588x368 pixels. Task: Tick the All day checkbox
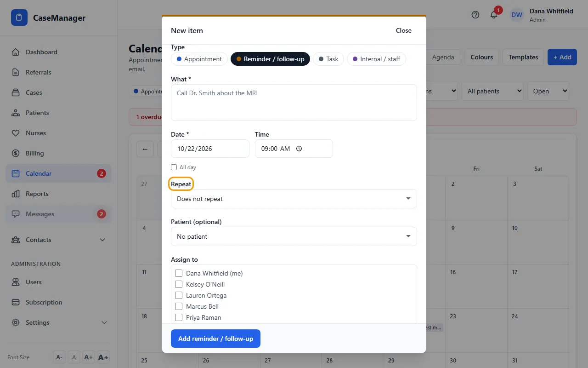click(x=174, y=167)
